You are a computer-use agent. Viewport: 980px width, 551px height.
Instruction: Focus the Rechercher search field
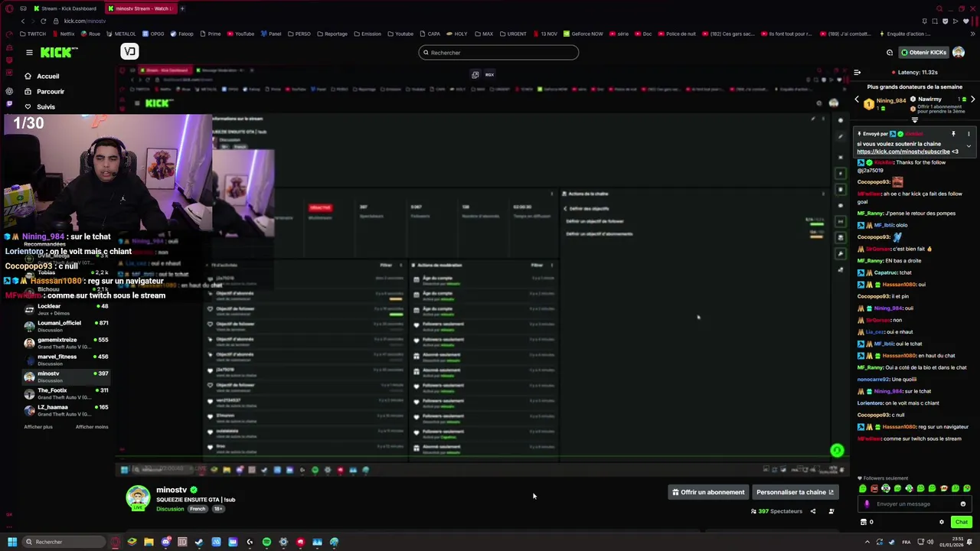498,53
